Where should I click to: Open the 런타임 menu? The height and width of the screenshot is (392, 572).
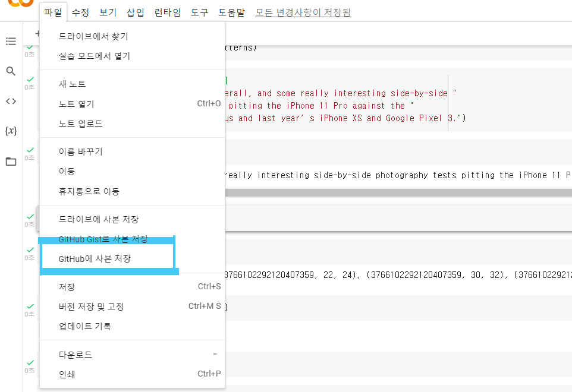(167, 11)
